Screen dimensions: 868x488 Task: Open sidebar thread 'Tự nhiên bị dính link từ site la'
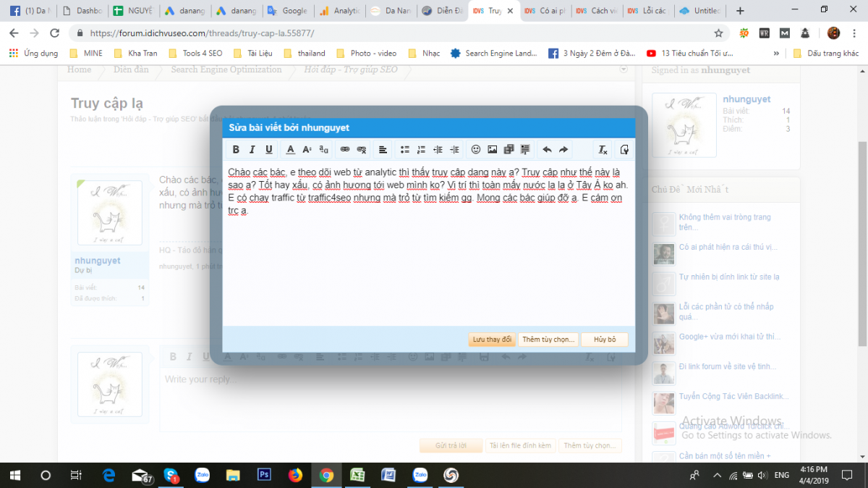[x=729, y=277]
